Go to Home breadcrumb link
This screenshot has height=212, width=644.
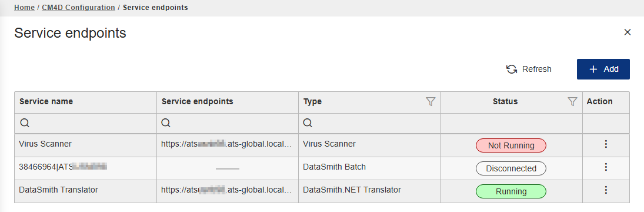tap(24, 8)
